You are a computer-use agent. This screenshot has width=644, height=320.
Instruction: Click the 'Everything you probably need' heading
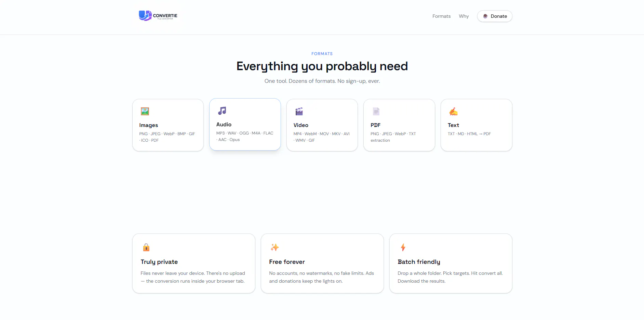[x=322, y=66]
